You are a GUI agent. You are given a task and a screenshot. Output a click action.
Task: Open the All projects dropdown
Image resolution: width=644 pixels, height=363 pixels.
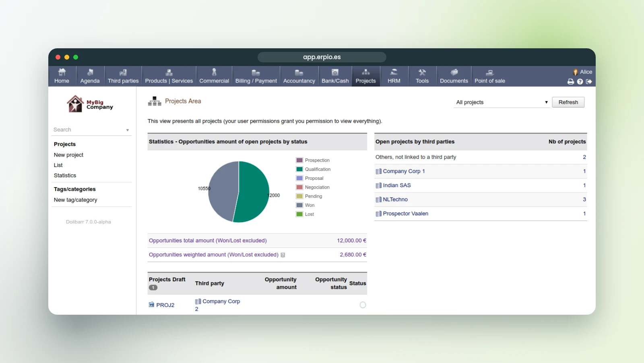(502, 102)
